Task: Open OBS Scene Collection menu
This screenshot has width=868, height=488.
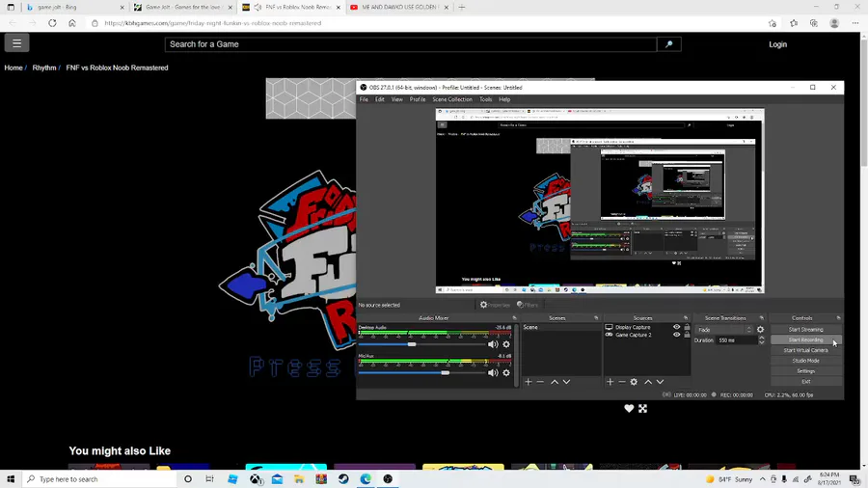Action: 452,99
